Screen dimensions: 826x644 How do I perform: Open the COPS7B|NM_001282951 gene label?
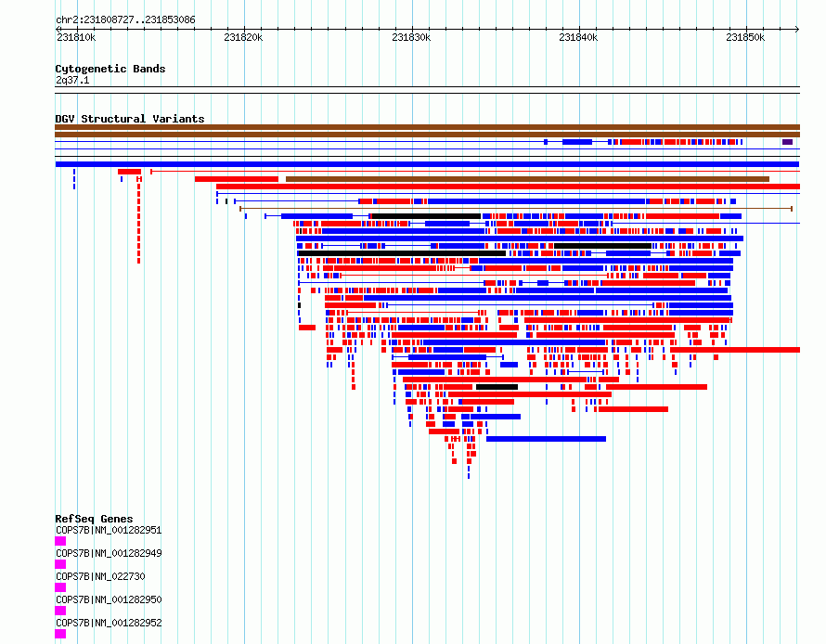[x=109, y=530]
